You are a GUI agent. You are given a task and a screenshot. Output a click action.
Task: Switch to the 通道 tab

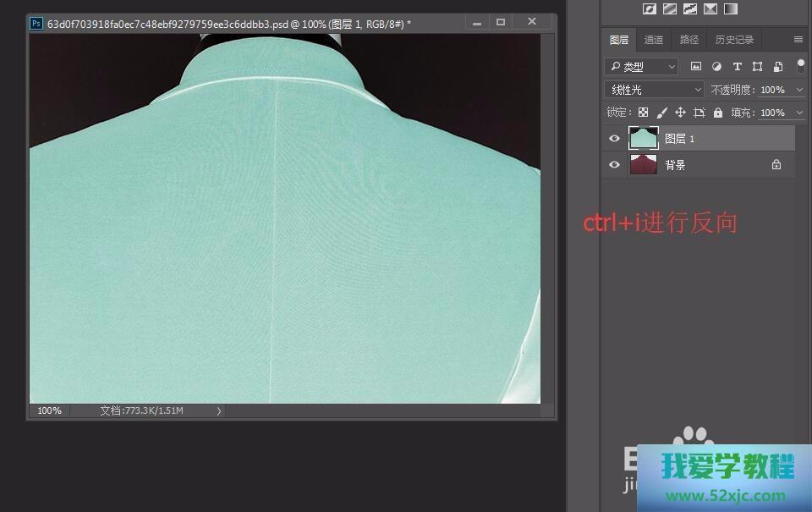[x=653, y=40]
